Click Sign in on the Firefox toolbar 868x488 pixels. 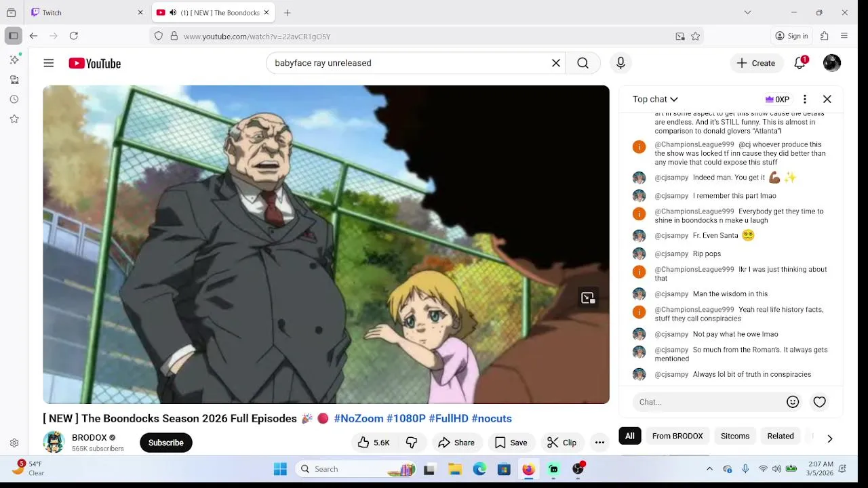click(792, 36)
